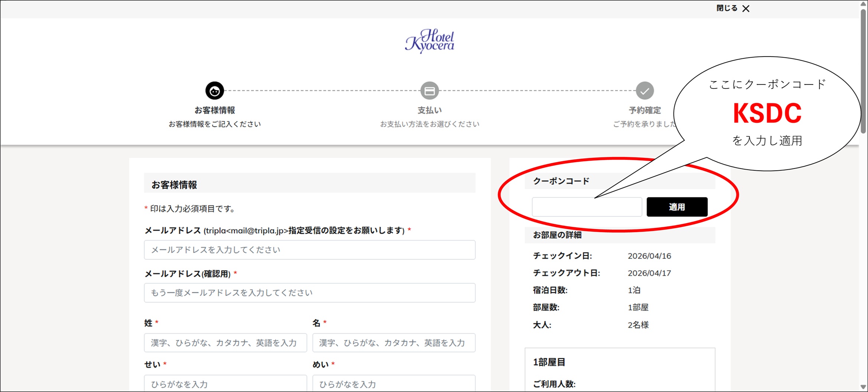Click the 支払い step card icon
The image size is (868, 392).
coord(430,91)
